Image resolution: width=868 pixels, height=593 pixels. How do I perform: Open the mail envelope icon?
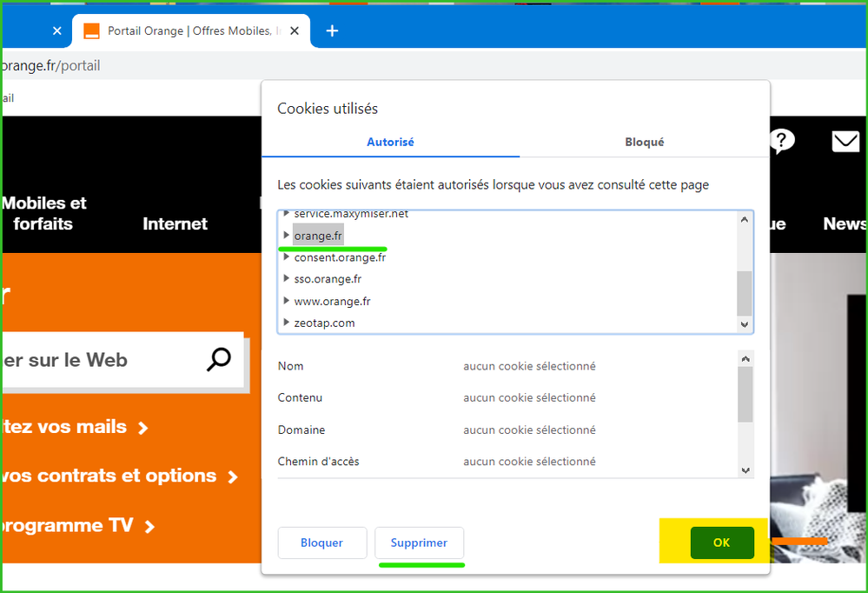point(845,142)
